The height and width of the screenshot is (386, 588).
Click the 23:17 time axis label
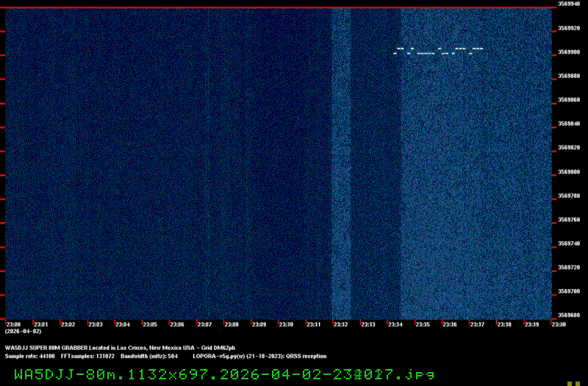coord(477,324)
